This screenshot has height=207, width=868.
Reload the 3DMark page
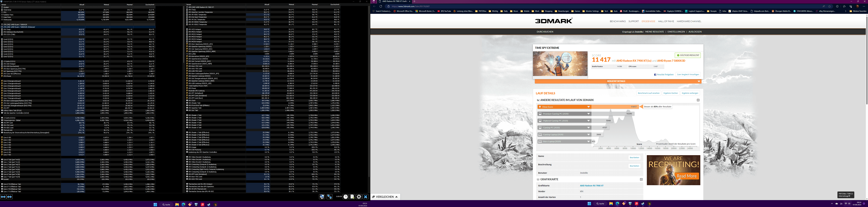pos(381,6)
